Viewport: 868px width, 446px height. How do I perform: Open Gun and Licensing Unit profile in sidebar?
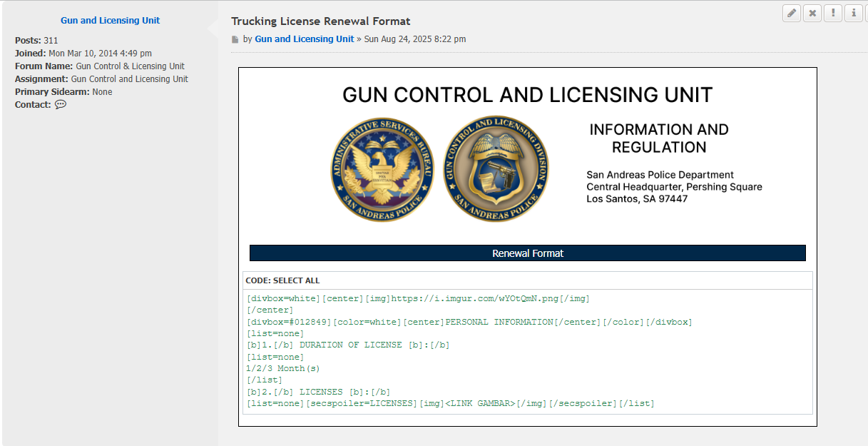[111, 21]
